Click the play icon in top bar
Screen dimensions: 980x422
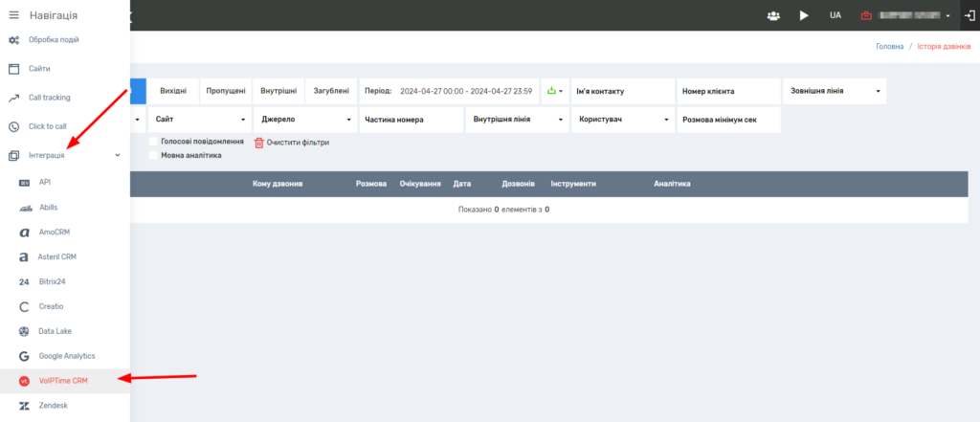804,15
